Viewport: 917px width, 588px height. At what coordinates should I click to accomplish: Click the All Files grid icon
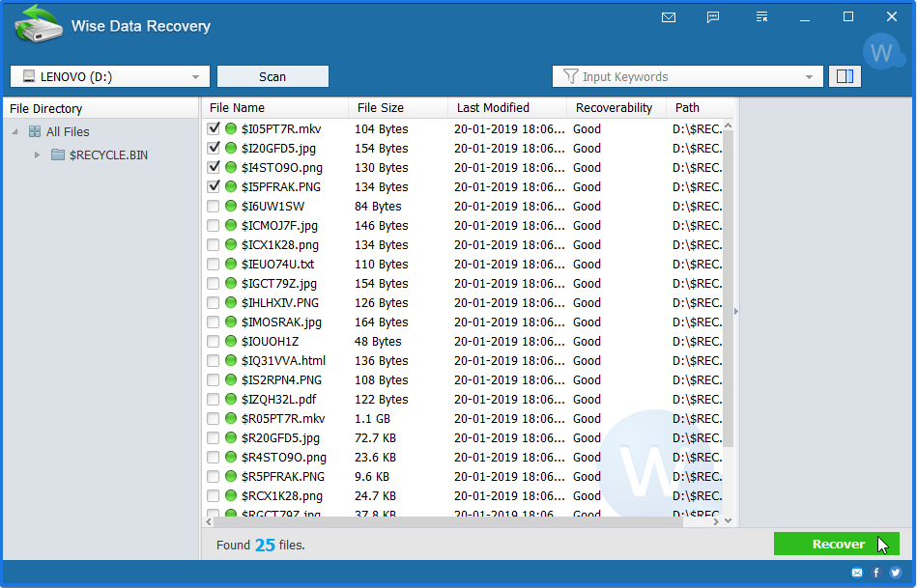coord(35,131)
